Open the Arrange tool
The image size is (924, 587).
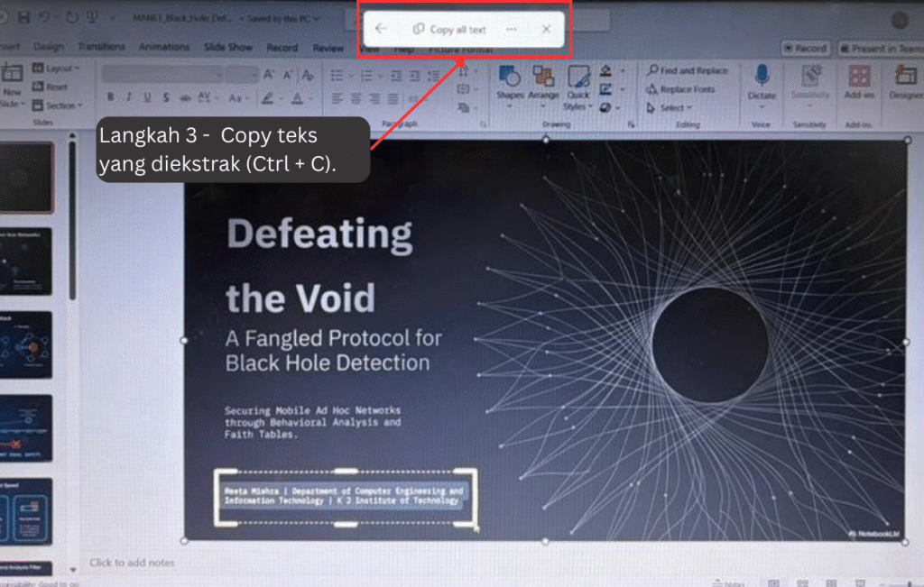(x=543, y=79)
